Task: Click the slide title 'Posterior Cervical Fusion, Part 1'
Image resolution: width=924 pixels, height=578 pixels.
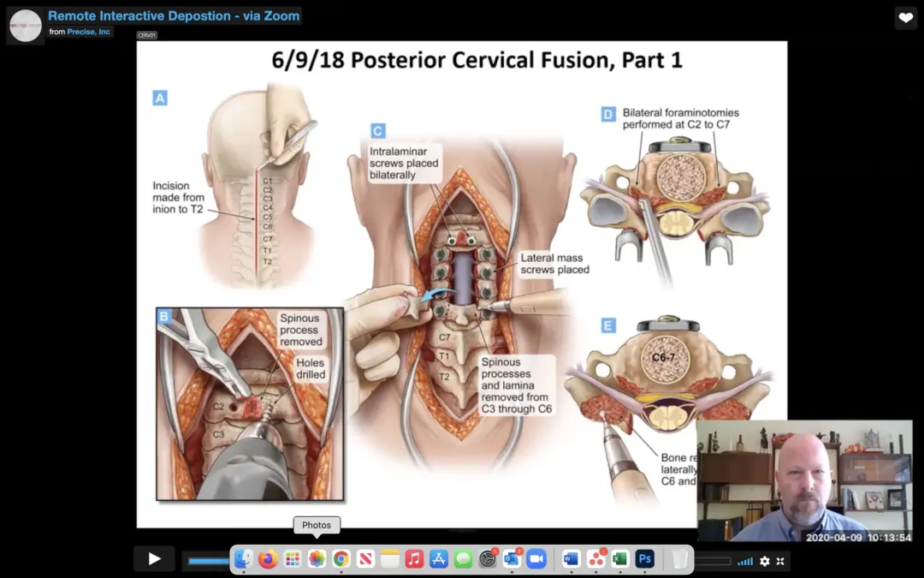Action: [516, 60]
